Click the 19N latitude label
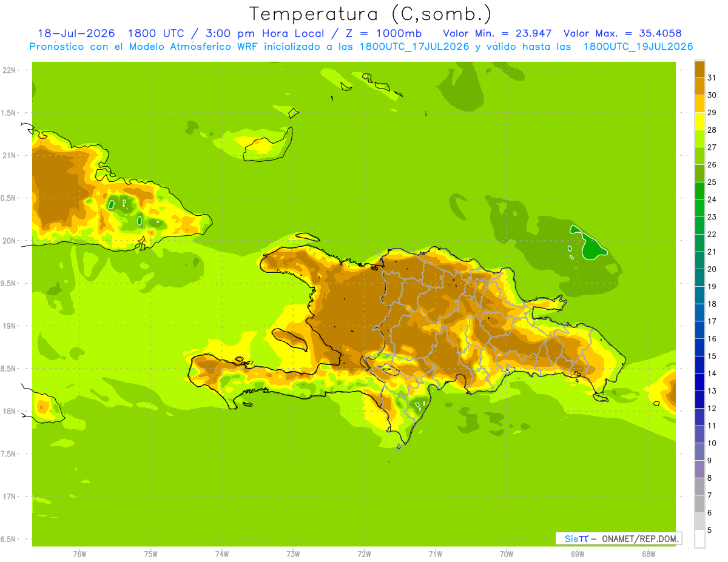 [8, 326]
